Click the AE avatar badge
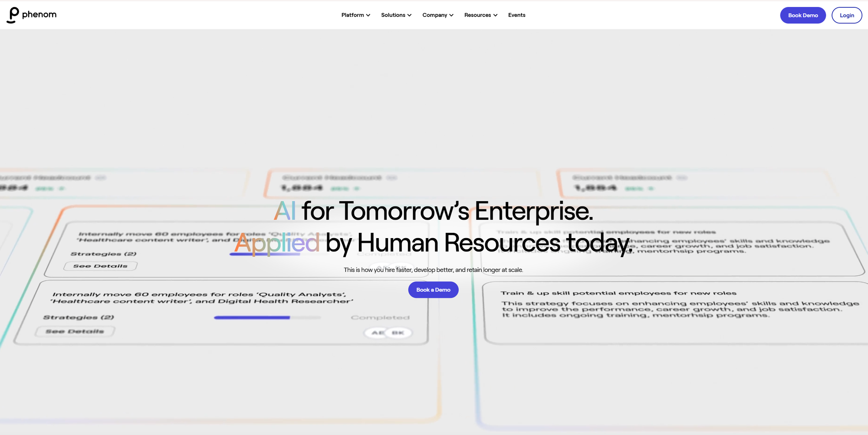 tap(377, 333)
